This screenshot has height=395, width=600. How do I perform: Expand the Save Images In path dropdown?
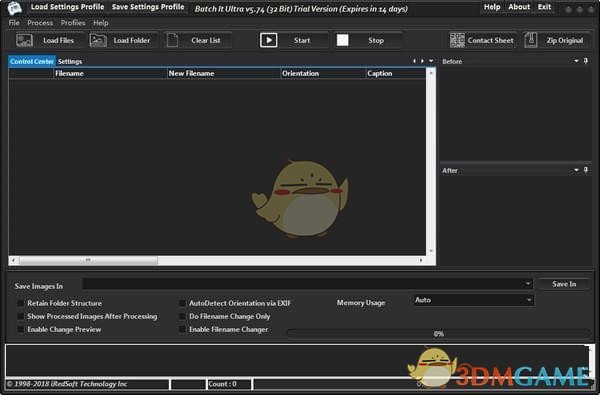[528, 284]
